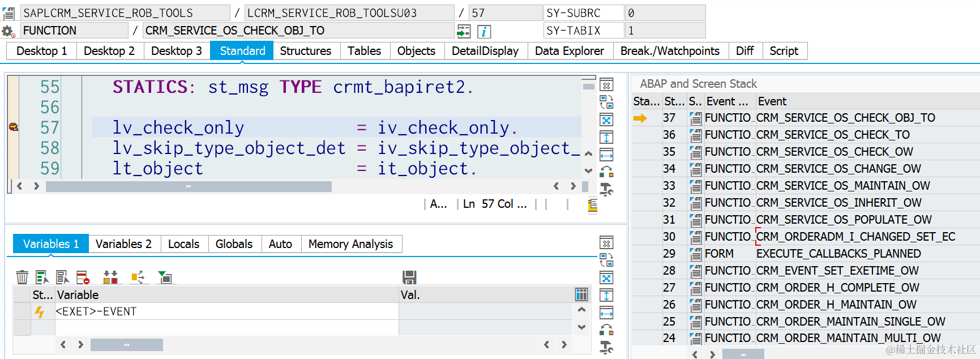Click the swap tool icon of variables pane
Viewport: 980px width, 359px height.
pos(606,329)
